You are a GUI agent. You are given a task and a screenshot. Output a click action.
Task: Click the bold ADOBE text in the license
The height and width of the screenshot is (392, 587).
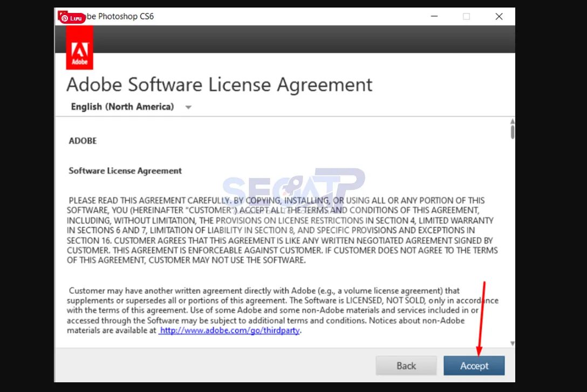pyautogui.click(x=83, y=141)
